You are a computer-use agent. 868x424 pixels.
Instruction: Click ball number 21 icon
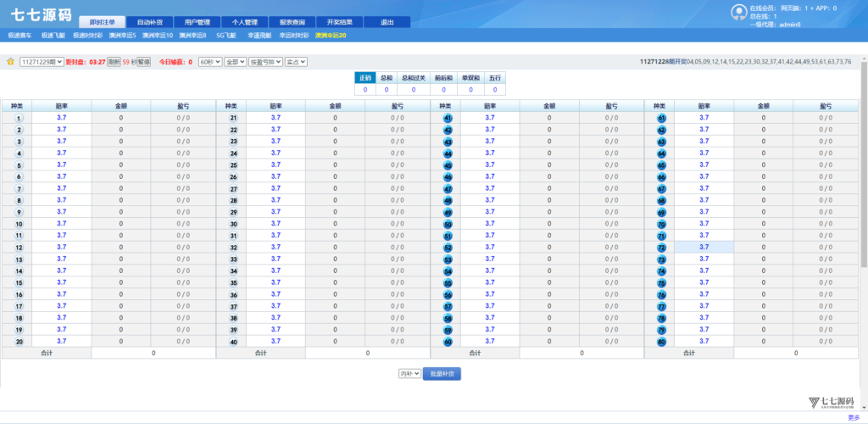coord(234,118)
